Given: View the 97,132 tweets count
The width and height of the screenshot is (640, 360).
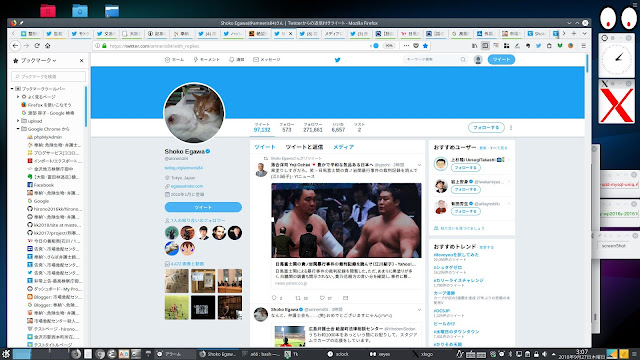Looking at the screenshot, I should click(x=262, y=127).
